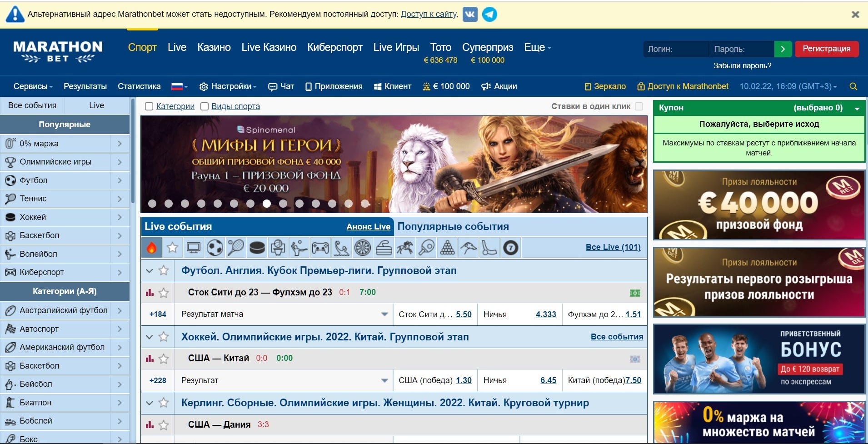Go to Marathon Bet home logo
868x444 pixels.
tap(58, 52)
